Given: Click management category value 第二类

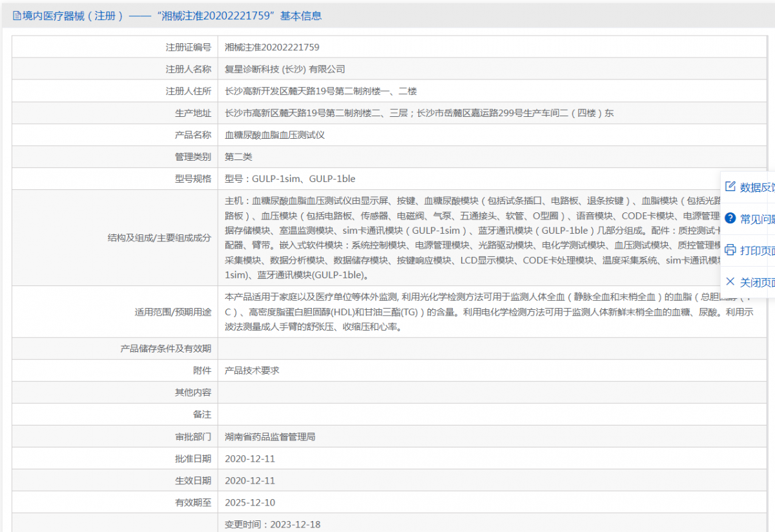Looking at the screenshot, I should 238,157.
